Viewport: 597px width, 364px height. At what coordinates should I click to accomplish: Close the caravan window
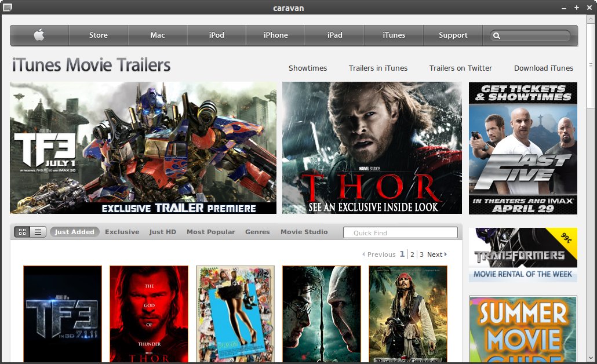click(589, 8)
